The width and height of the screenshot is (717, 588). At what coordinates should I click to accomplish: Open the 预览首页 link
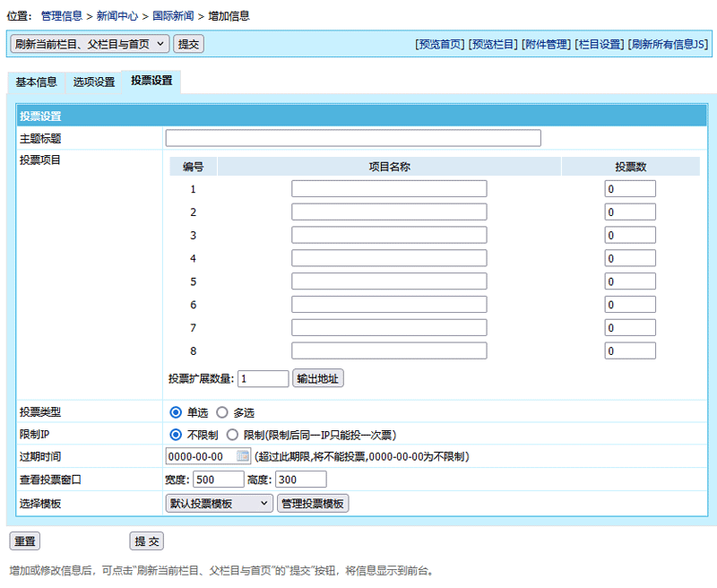(440, 44)
